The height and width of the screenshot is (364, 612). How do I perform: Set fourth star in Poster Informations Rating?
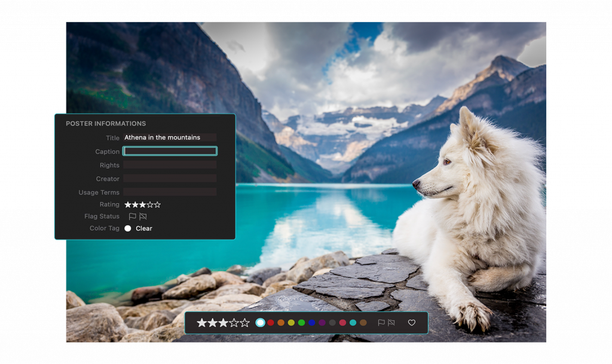click(150, 204)
